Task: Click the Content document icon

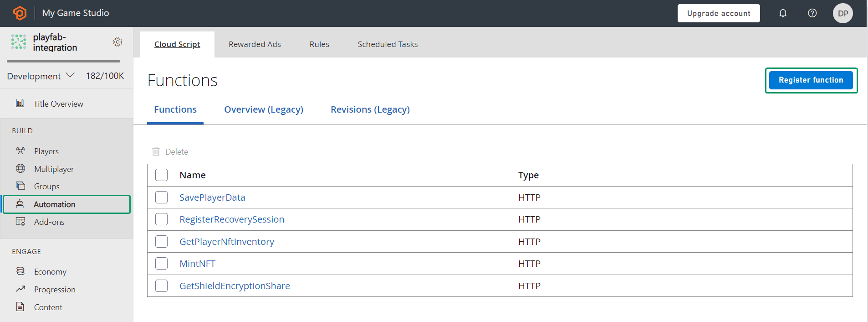Action: 20,306
